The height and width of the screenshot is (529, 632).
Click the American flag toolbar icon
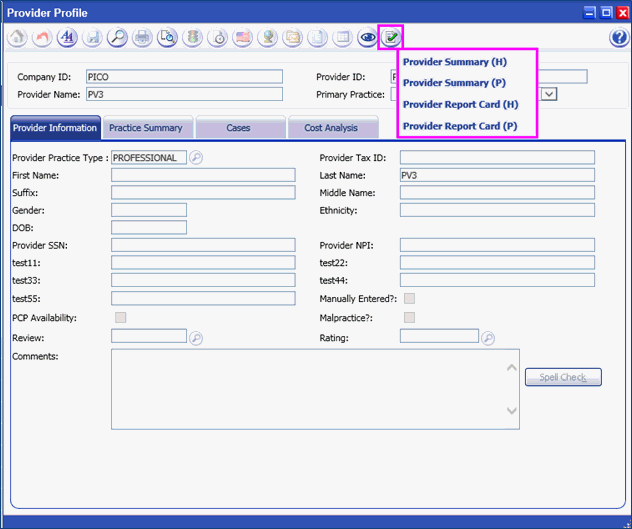(x=242, y=38)
